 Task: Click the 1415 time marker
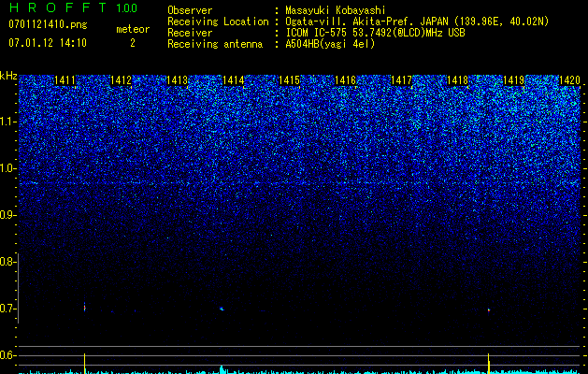290,80
